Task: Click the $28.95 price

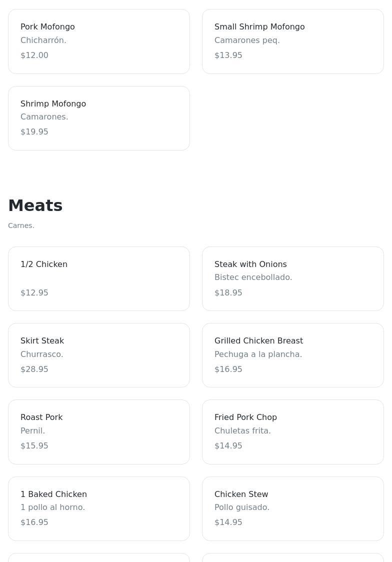Action: (34, 369)
